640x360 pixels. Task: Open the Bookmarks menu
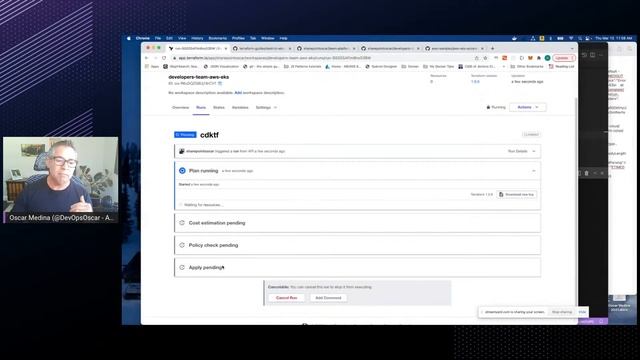tap(218, 38)
